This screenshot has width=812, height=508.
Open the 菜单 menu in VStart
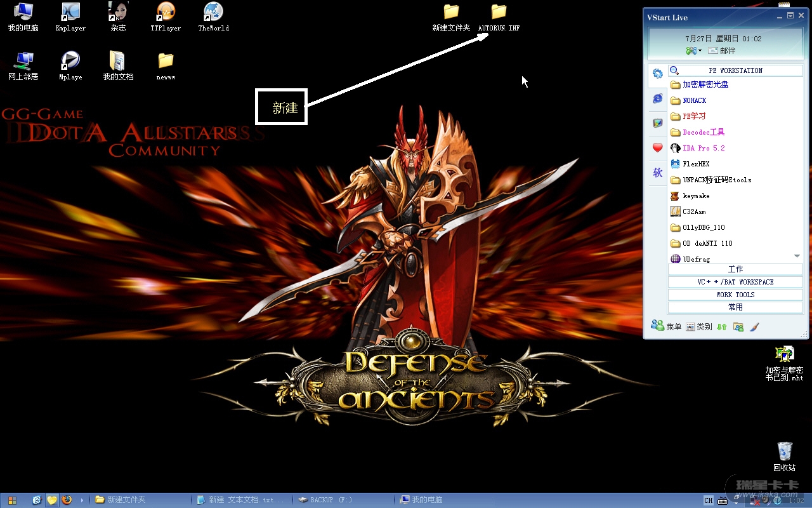tap(666, 326)
